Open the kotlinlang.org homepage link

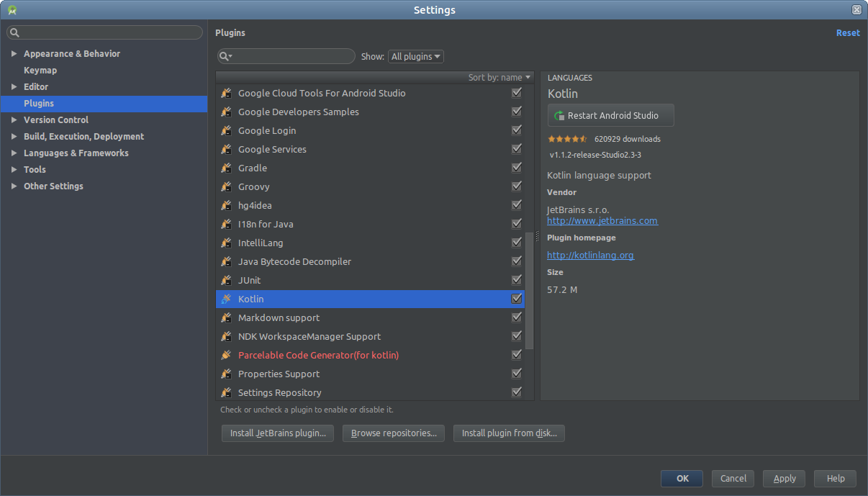pos(590,255)
